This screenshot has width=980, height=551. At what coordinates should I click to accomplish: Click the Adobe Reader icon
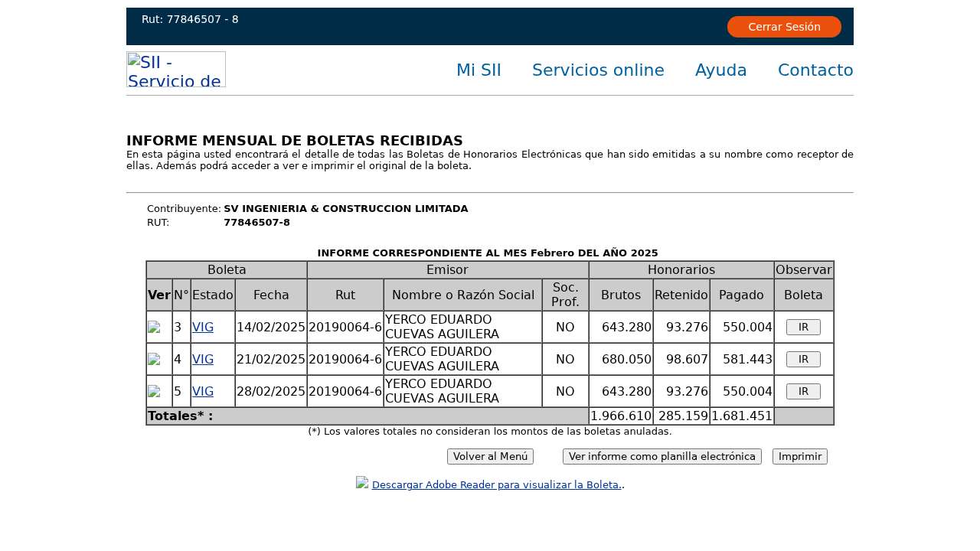(x=362, y=482)
